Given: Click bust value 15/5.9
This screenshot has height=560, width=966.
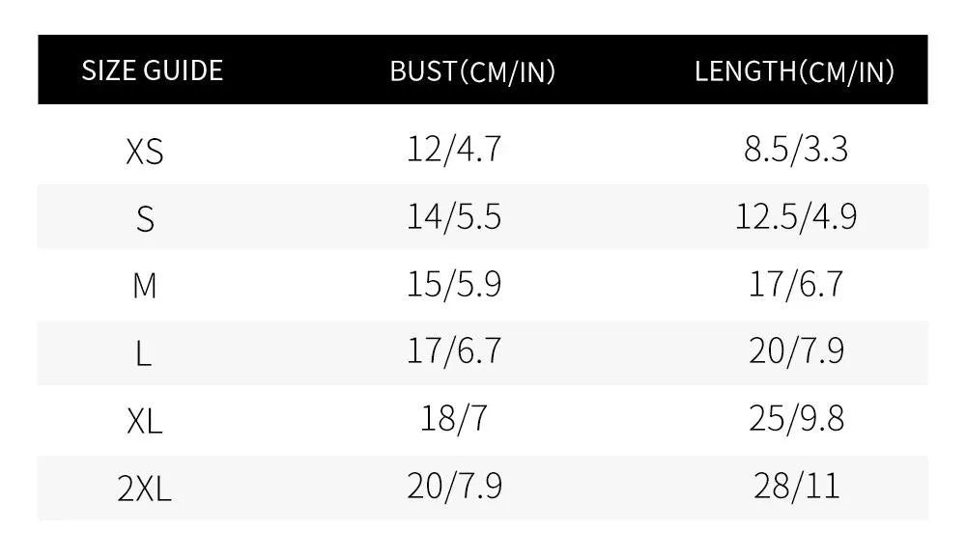Looking at the screenshot, I should click(454, 284).
